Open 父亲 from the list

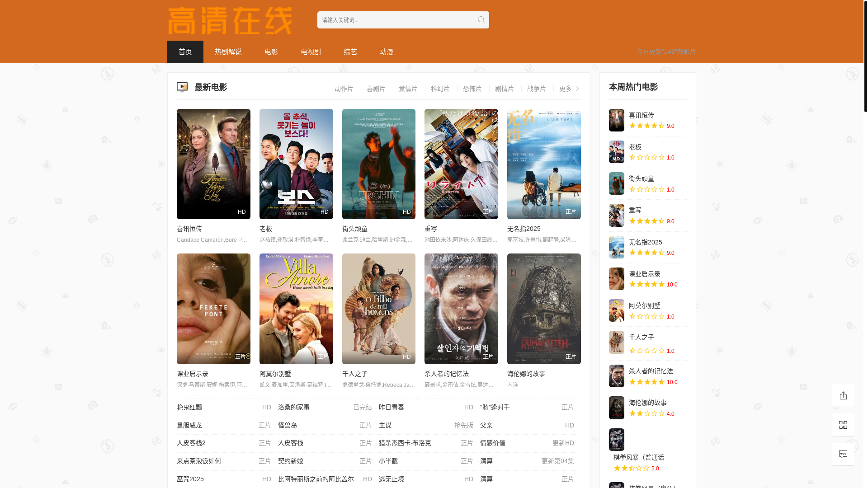(x=486, y=425)
